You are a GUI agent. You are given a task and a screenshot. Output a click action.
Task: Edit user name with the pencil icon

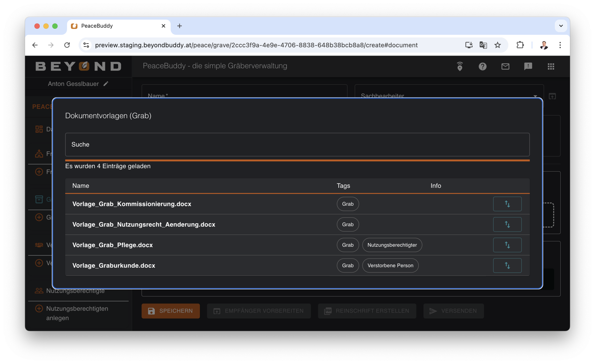tap(106, 84)
